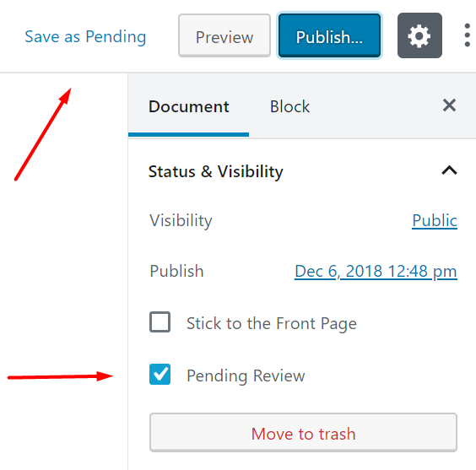Click the "Pending Review" label text

[246, 376]
